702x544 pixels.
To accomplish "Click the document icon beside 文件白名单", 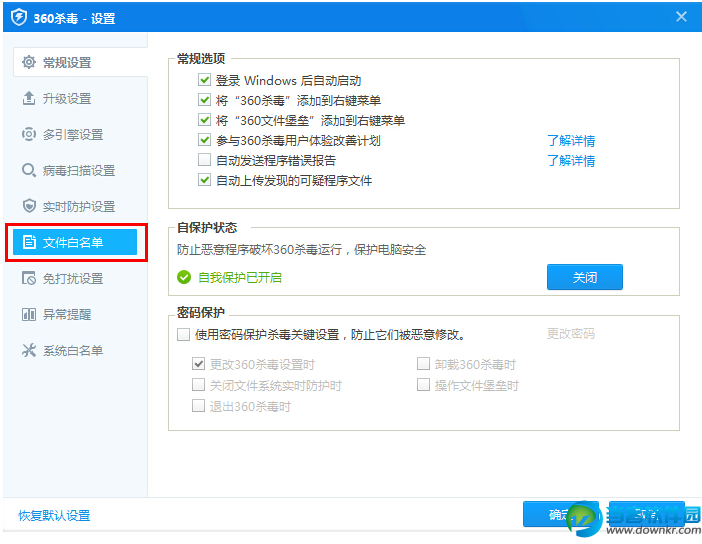I will pos(29,242).
